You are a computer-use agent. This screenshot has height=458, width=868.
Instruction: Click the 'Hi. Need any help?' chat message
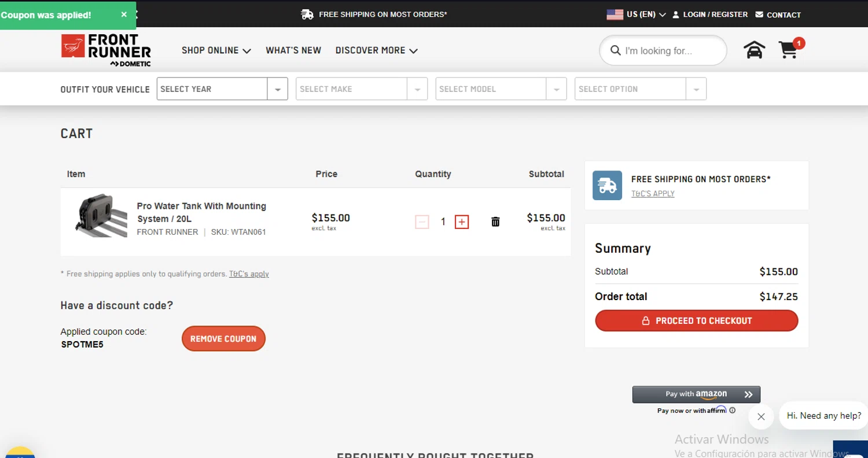[824, 415]
